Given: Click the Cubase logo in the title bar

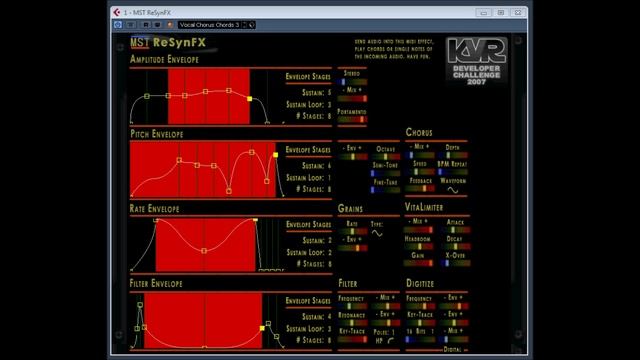Looking at the screenshot, I should point(117,12).
